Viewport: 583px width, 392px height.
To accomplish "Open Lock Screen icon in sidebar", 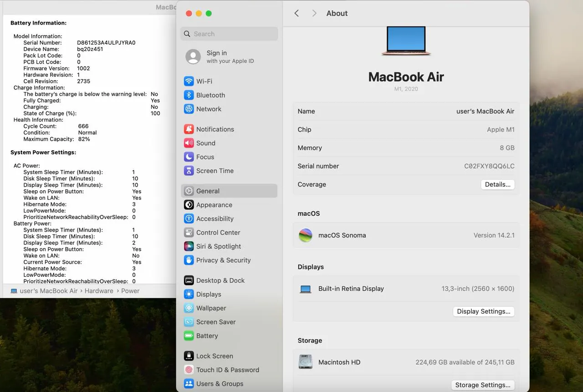I will (189, 356).
